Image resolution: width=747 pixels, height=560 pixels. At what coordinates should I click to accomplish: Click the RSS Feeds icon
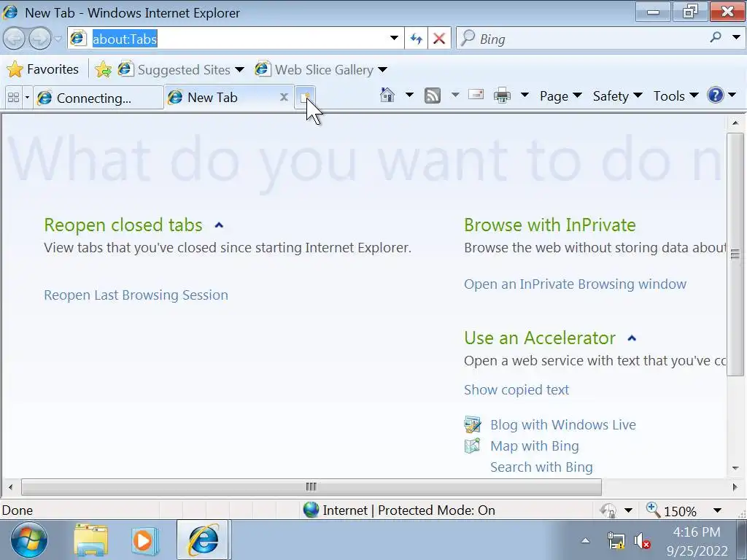point(432,96)
